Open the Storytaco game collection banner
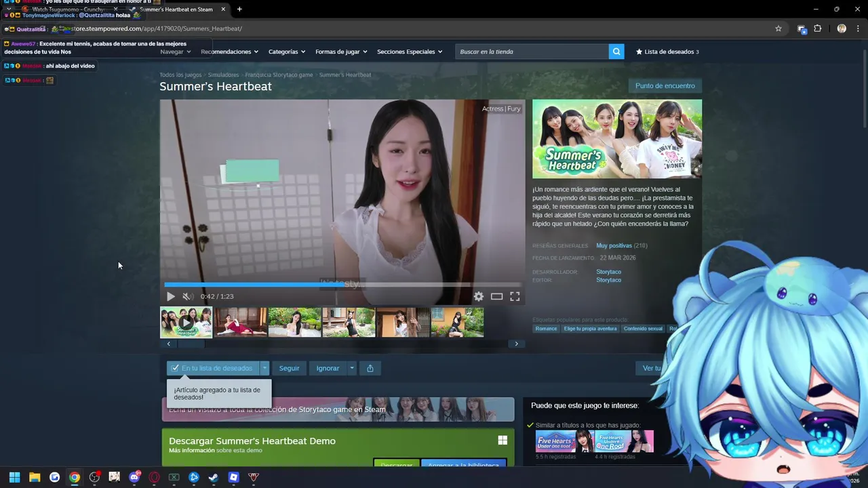The width and height of the screenshot is (868, 488). (x=338, y=409)
